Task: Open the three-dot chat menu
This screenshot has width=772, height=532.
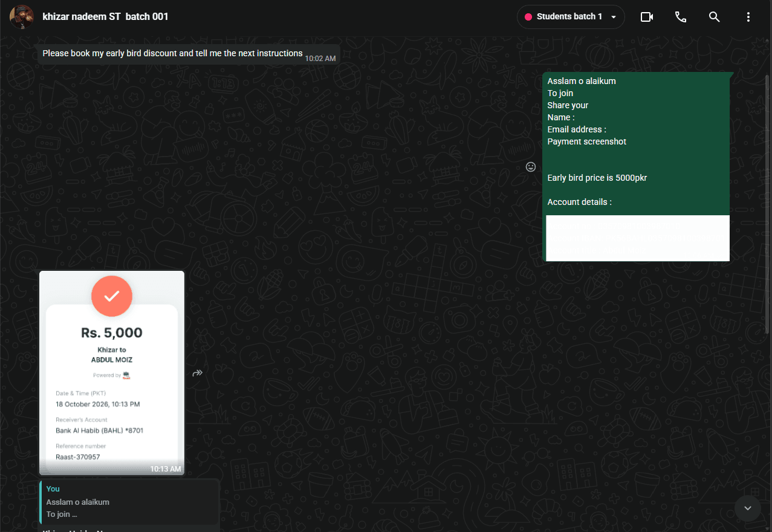Action: point(748,17)
